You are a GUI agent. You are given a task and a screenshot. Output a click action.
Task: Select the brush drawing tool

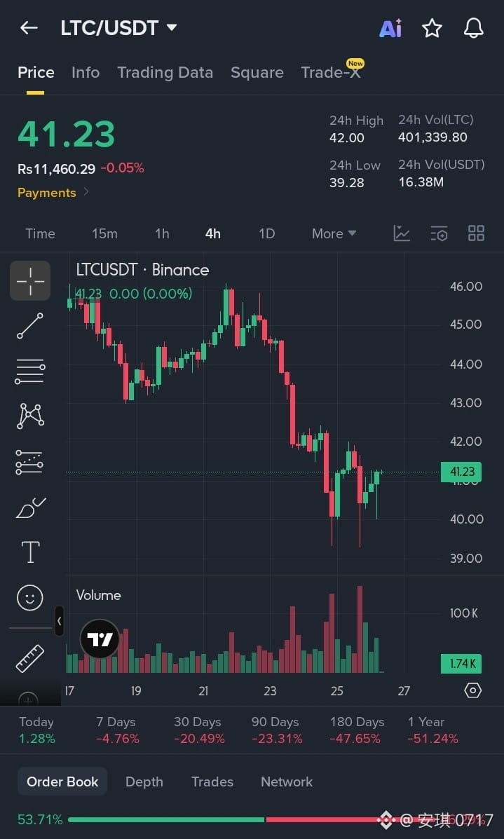30,507
